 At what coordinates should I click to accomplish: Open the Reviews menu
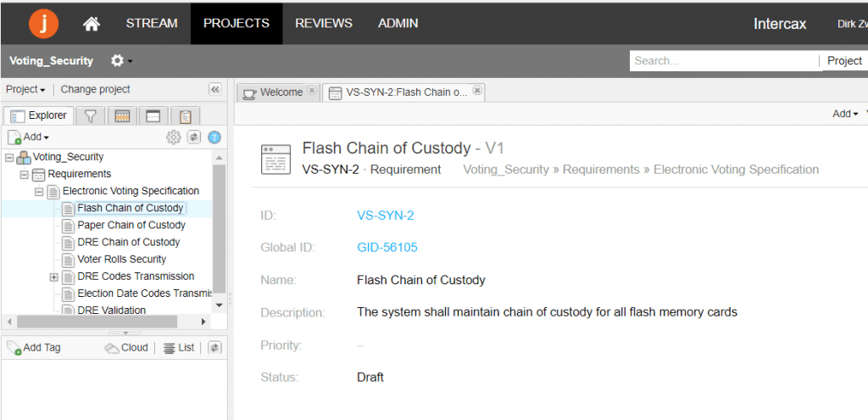point(323,24)
